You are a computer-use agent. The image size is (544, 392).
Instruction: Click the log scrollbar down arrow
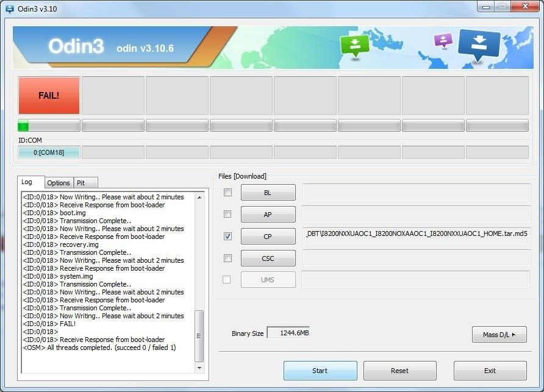[199, 368]
